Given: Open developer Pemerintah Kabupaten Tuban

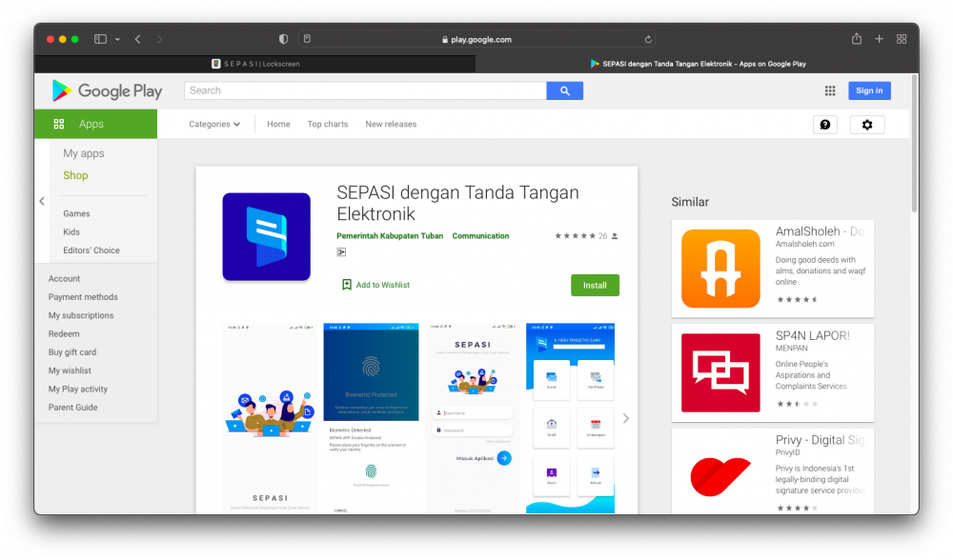Looking at the screenshot, I should click(x=390, y=235).
